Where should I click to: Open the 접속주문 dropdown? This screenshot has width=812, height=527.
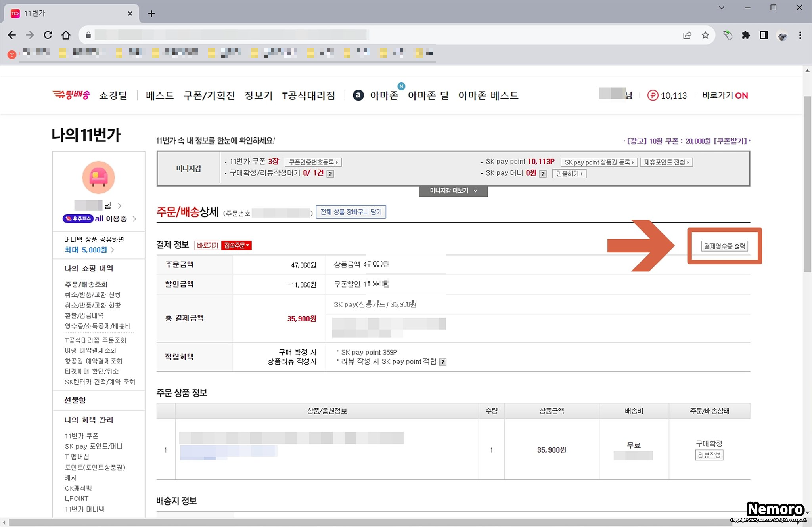point(237,246)
